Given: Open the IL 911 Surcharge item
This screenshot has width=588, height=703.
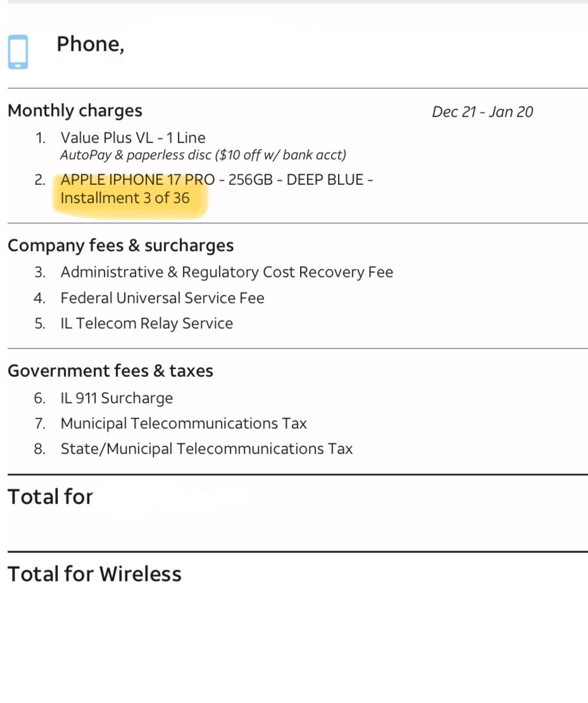Looking at the screenshot, I should pos(116,398).
